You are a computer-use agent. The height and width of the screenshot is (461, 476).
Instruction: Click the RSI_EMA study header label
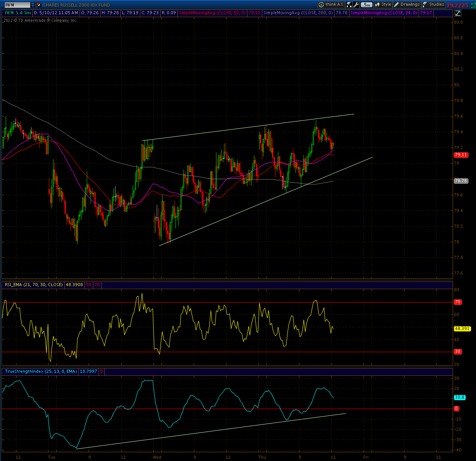(x=34, y=285)
